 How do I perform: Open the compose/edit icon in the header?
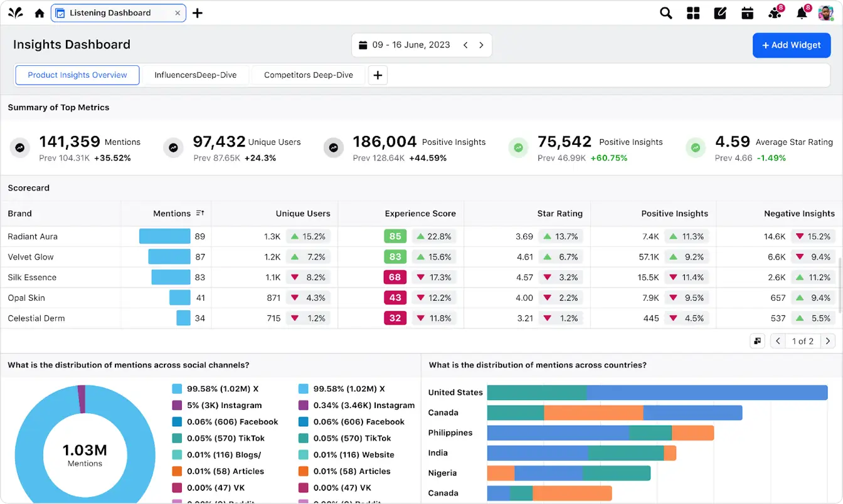720,13
